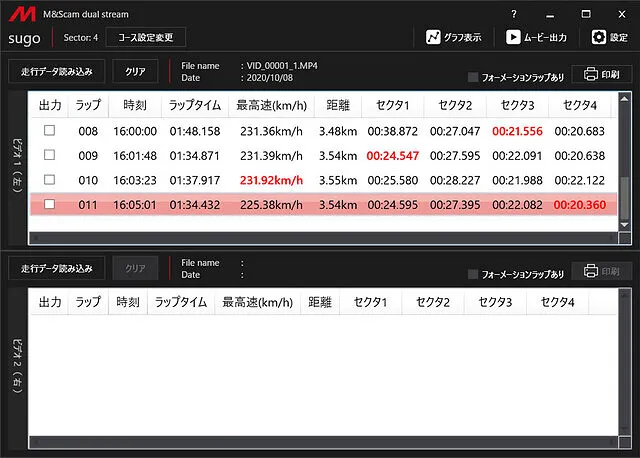Click the 印刷 printer icon for Video 1
640x458 pixels.
tap(591, 74)
